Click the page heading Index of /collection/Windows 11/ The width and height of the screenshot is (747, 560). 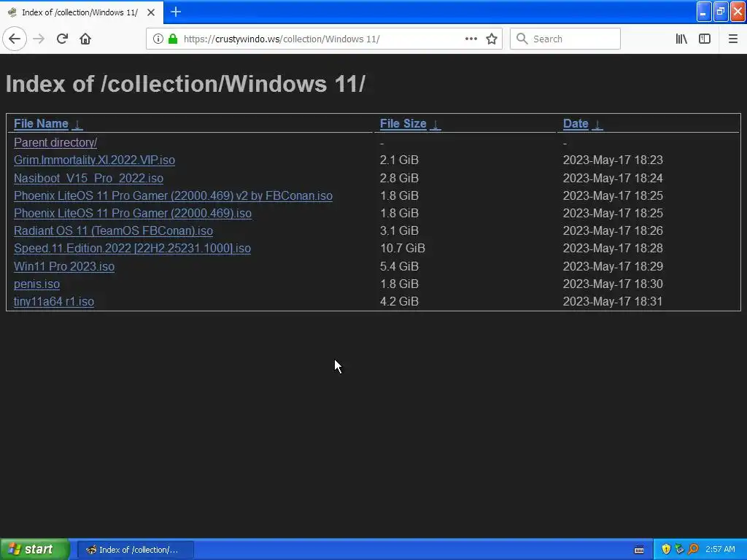click(185, 84)
